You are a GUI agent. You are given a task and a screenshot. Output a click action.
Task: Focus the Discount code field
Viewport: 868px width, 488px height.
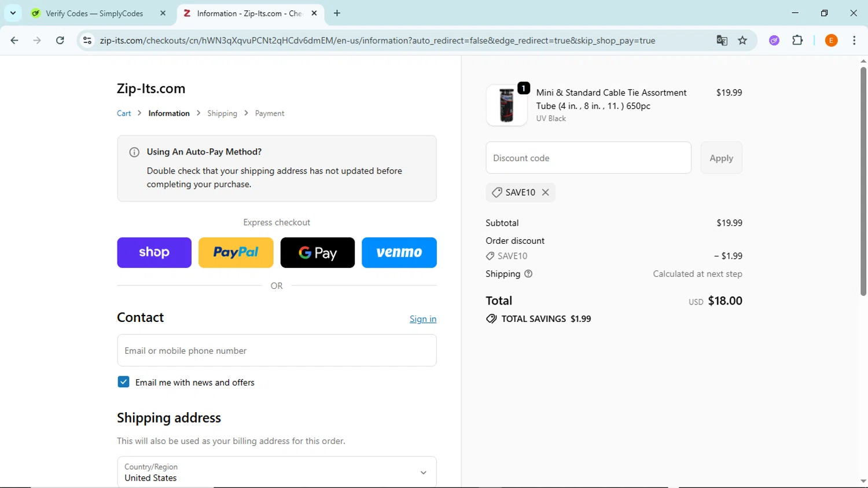pos(589,157)
